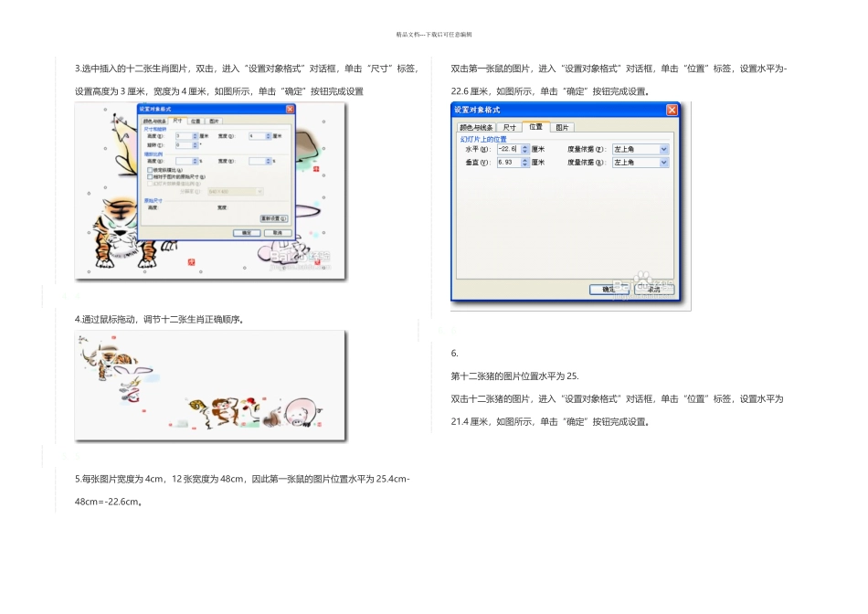This screenshot has width=868, height=614.
Task: Click the scale 高度 percent field
Action: [x=184, y=161]
